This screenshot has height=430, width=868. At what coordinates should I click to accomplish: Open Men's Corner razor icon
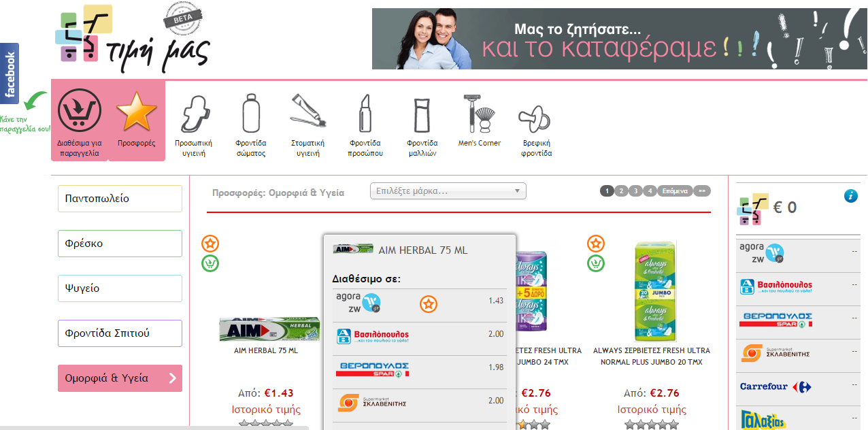click(x=480, y=114)
